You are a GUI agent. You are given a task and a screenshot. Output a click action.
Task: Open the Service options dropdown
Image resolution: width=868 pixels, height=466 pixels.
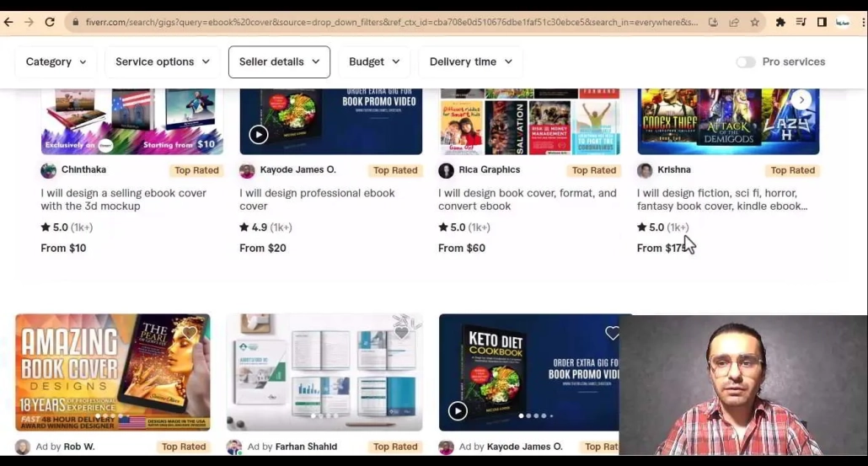[162, 62]
